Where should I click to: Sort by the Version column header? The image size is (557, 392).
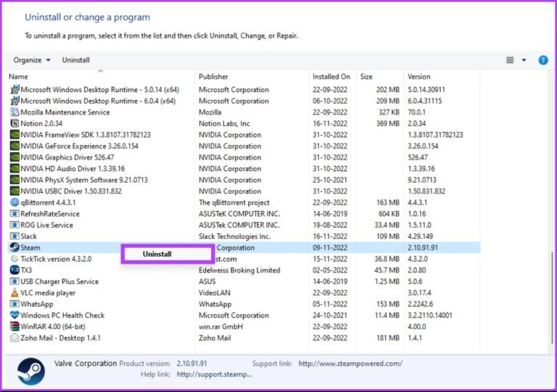pyautogui.click(x=418, y=76)
